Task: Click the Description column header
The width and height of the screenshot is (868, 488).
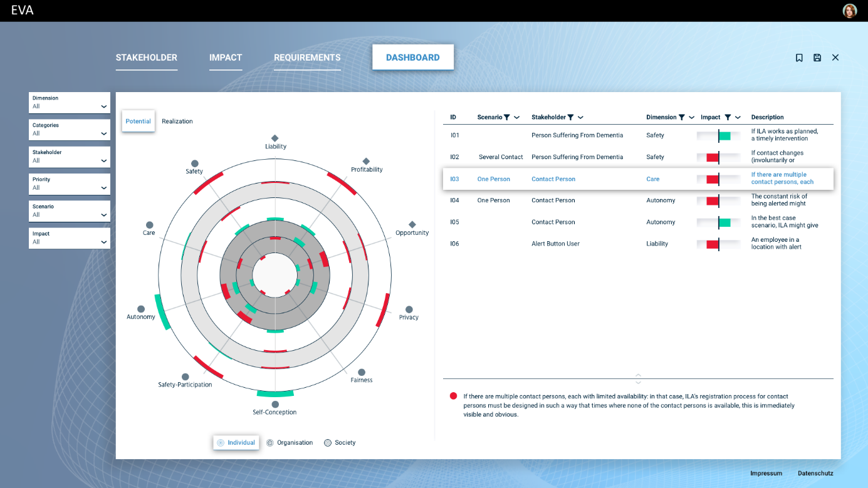Action: click(768, 117)
